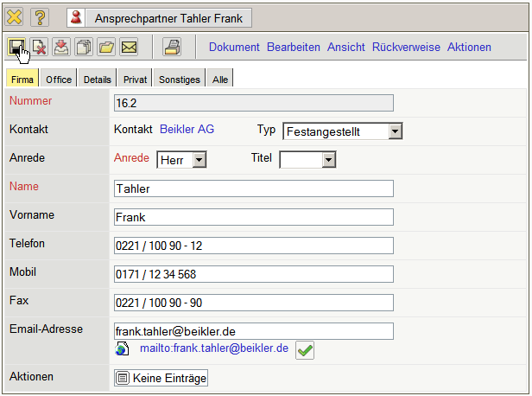
Task: Click the green checkmark beside mailto link
Action: (x=305, y=349)
